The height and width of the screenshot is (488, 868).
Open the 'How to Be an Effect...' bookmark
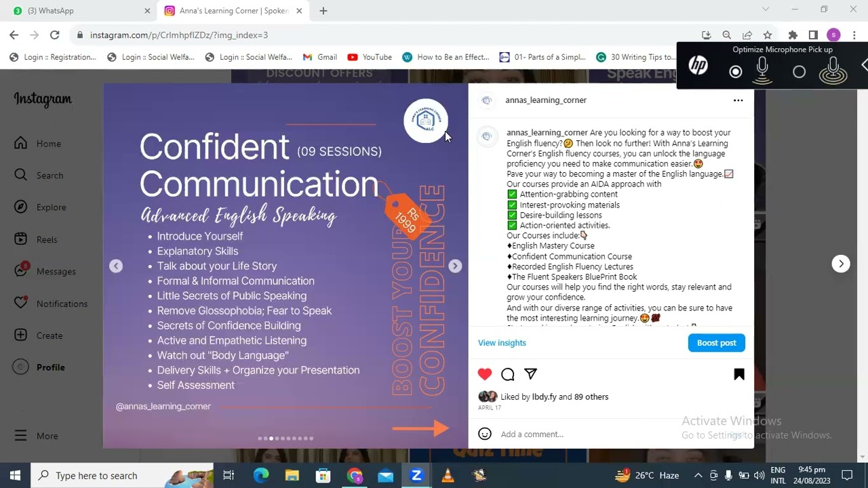pyautogui.click(x=446, y=57)
